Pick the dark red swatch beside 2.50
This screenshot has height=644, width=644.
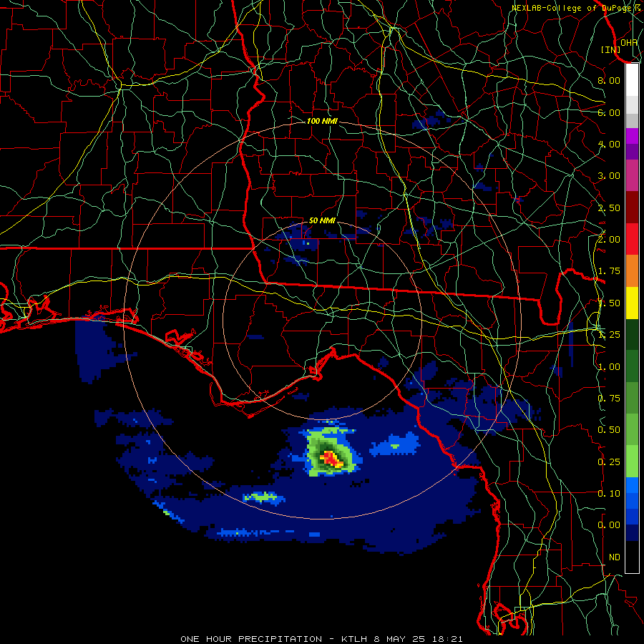[632, 208]
